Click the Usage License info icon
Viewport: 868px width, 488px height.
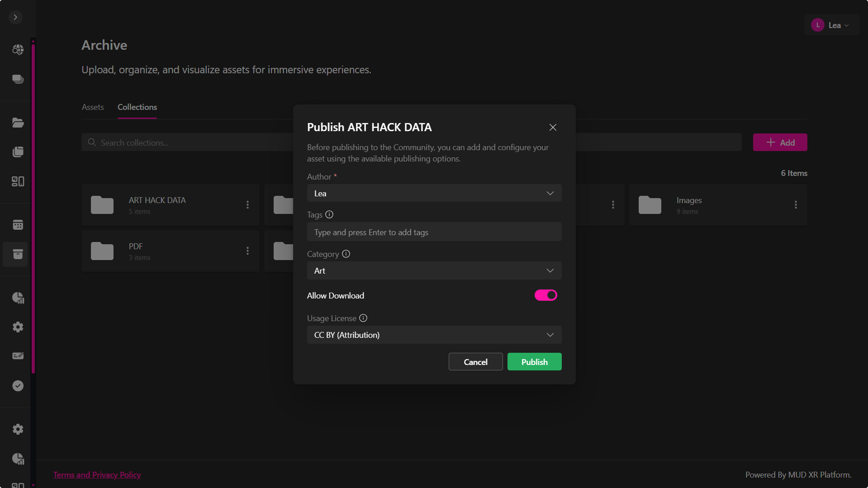[363, 318]
